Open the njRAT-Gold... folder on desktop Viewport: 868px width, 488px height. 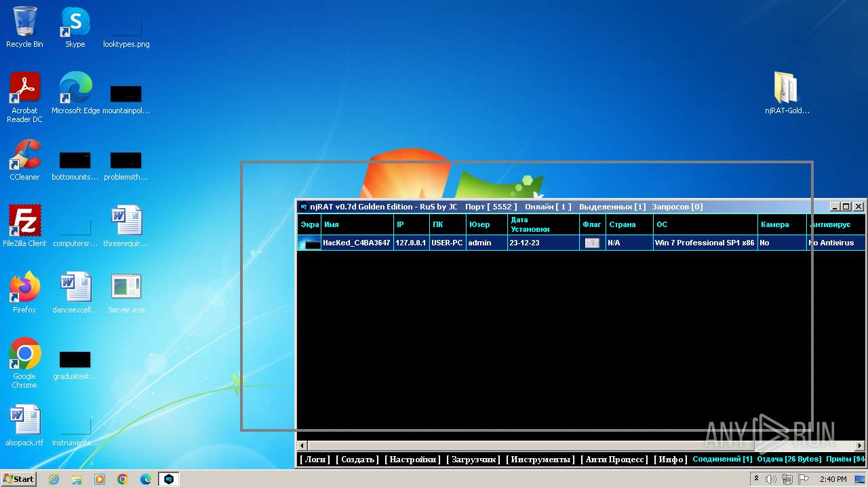point(787,94)
